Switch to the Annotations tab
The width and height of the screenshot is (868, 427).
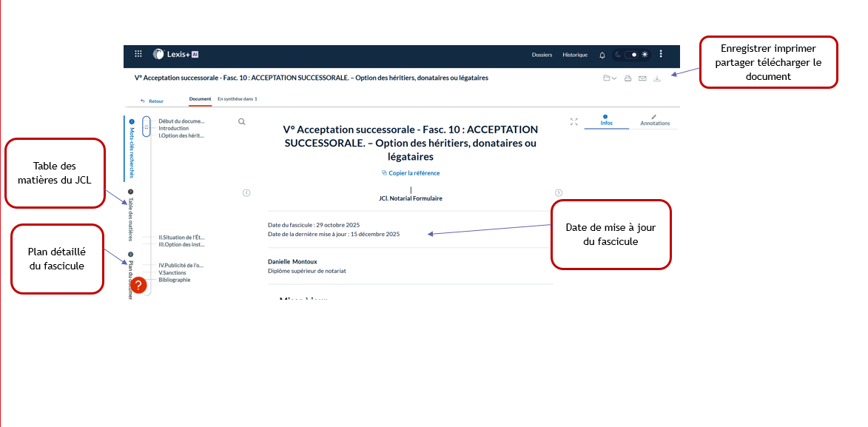click(654, 121)
